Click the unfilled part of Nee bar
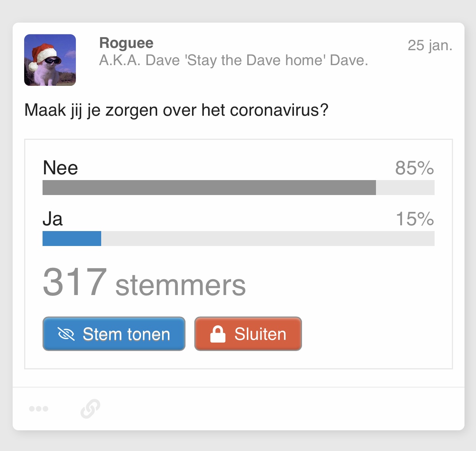The image size is (476, 451). 405,188
